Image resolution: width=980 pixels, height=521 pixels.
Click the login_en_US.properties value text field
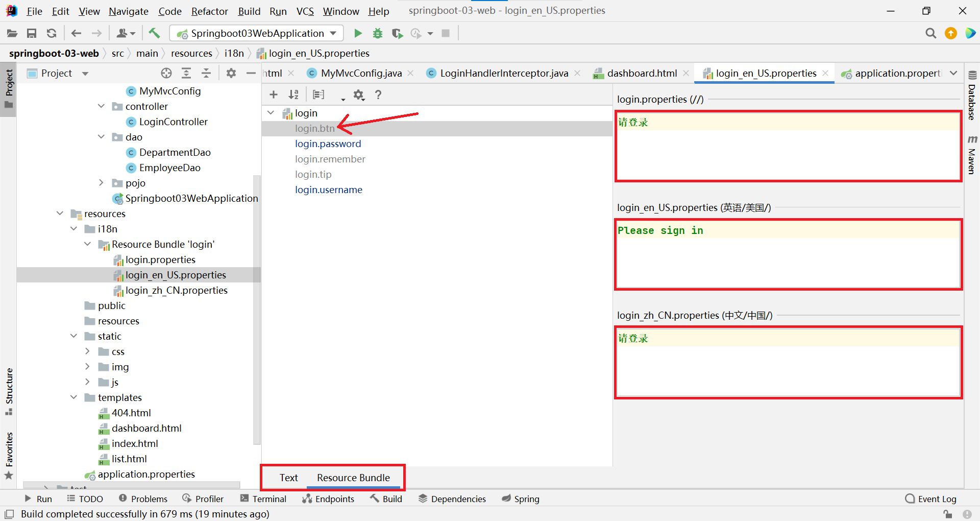click(x=788, y=254)
